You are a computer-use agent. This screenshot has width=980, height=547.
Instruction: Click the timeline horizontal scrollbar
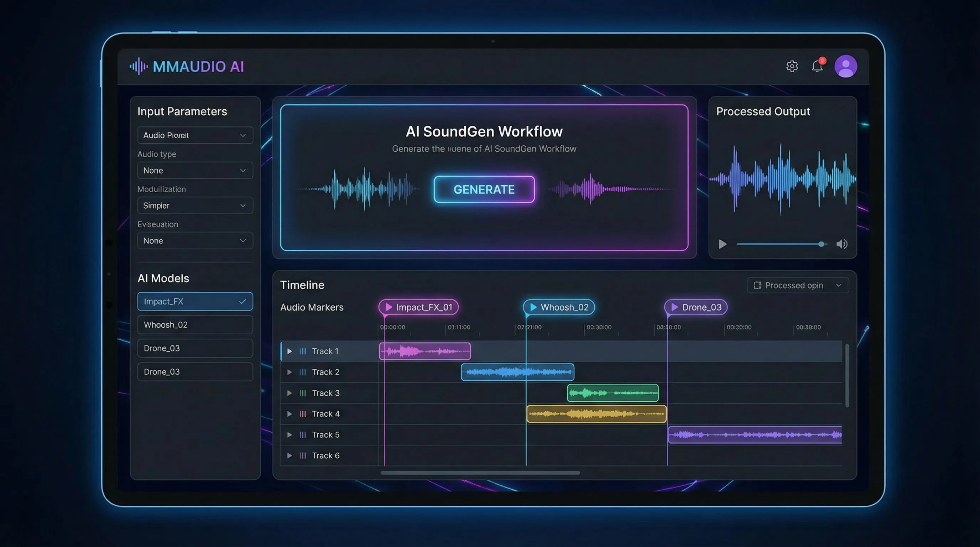(x=480, y=473)
